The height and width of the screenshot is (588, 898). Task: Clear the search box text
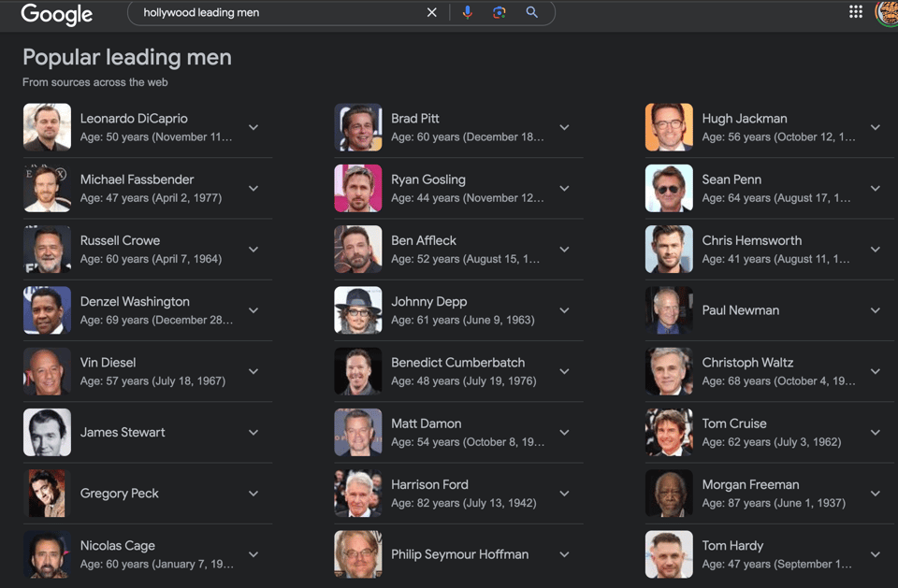[431, 13]
